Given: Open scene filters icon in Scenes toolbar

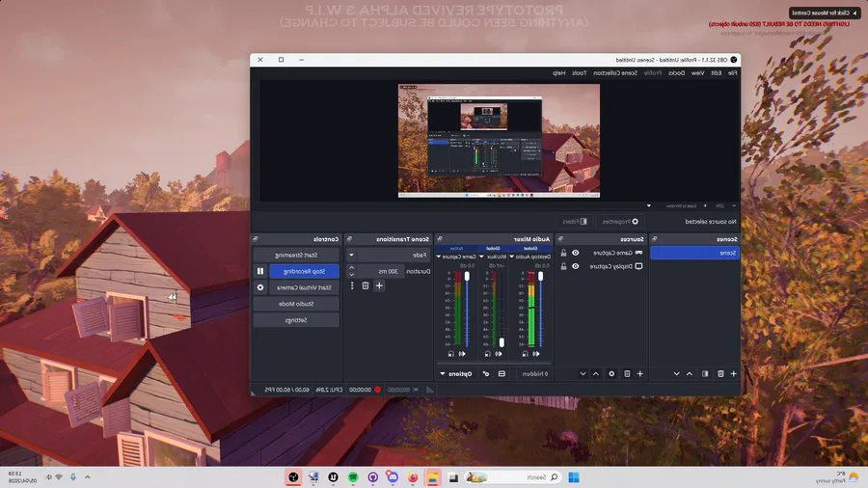Looking at the screenshot, I should click(705, 373).
